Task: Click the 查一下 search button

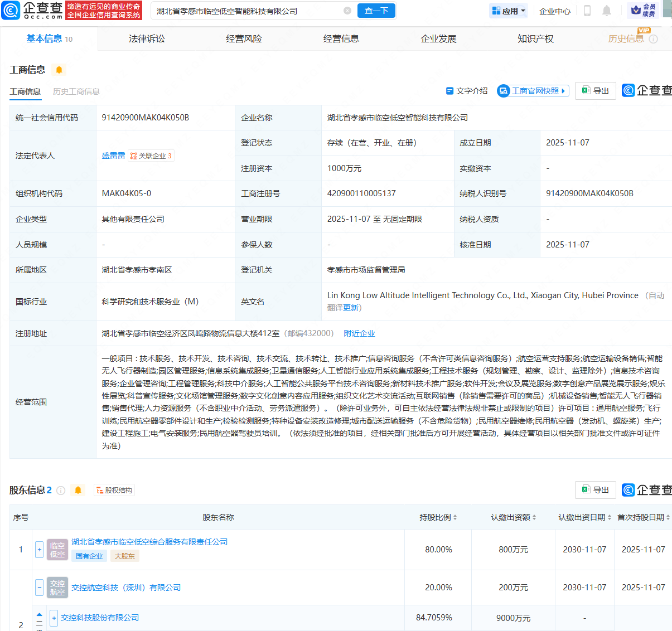Action: point(376,11)
